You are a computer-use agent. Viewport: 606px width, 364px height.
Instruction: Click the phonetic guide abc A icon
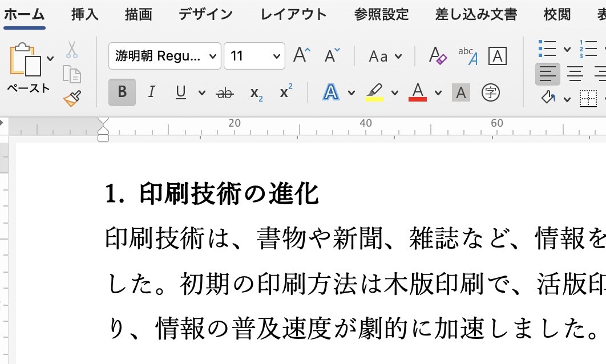tap(468, 56)
